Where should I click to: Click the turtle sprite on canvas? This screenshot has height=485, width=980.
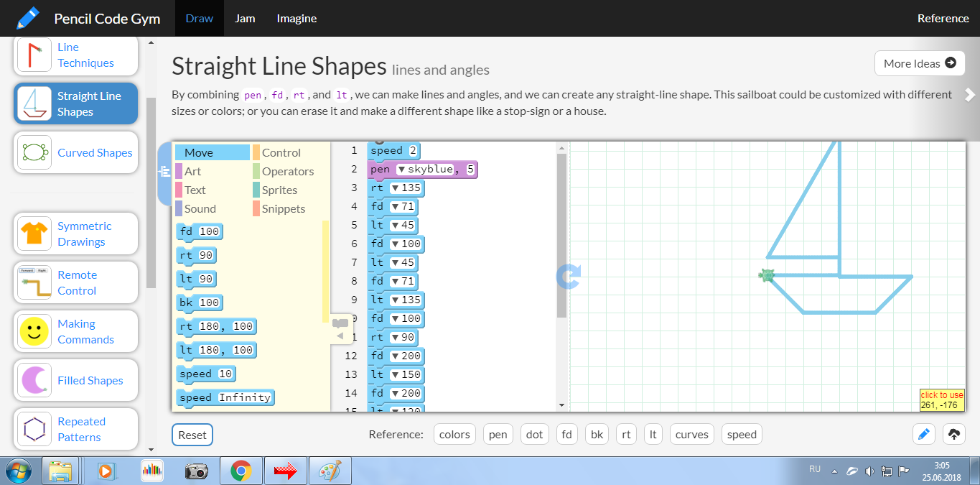click(767, 275)
